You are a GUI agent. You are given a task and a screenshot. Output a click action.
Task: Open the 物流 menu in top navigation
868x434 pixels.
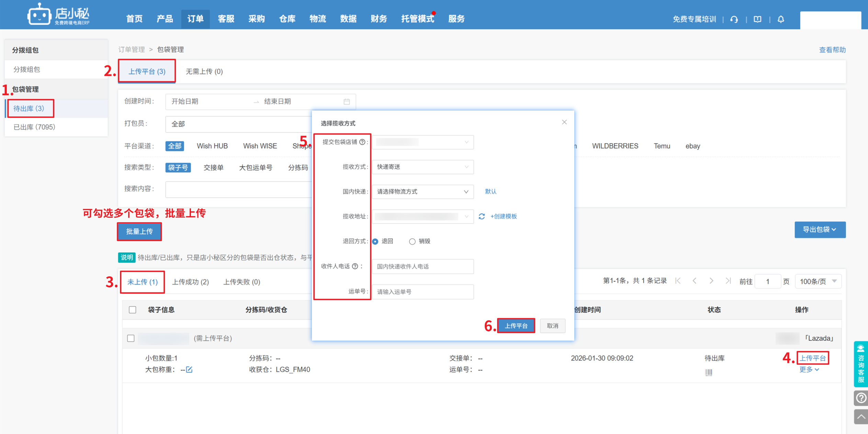click(x=317, y=19)
